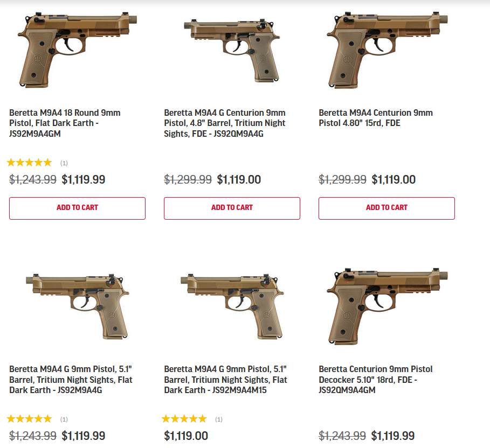Open Beretta M9A4 G JS92M9A4G title link
This screenshot has height=448, width=490.
(x=71, y=379)
